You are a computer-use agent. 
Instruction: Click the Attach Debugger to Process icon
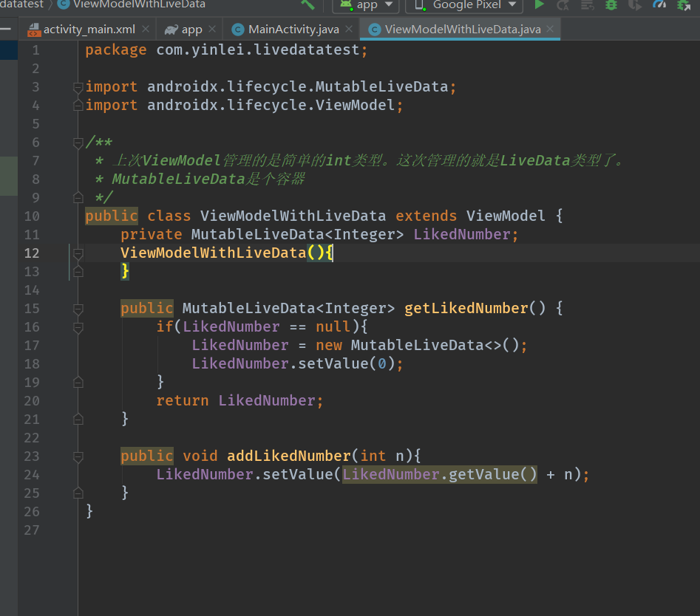coord(636,6)
